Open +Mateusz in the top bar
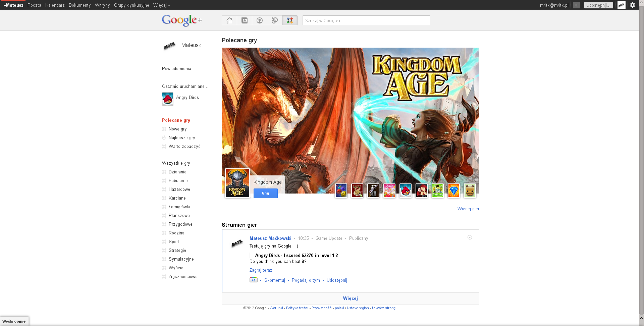The image size is (644, 326). 13,5
